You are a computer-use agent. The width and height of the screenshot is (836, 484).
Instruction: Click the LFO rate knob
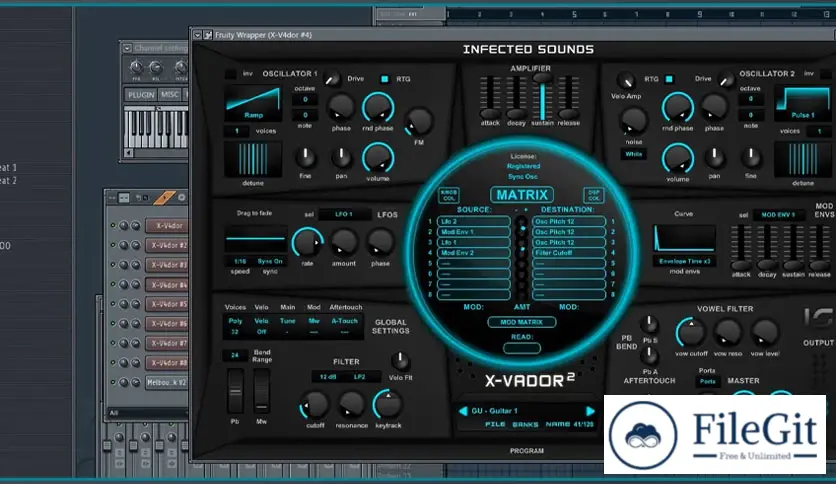pos(307,243)
